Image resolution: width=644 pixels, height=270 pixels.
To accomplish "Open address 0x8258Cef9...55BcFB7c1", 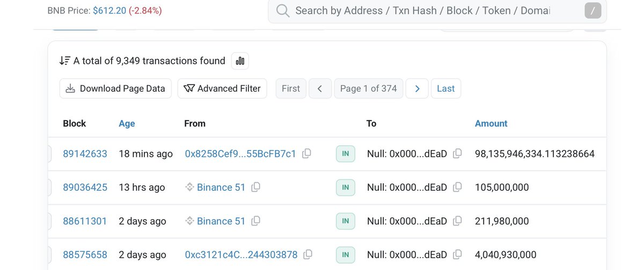I will (x=240, y=154).
